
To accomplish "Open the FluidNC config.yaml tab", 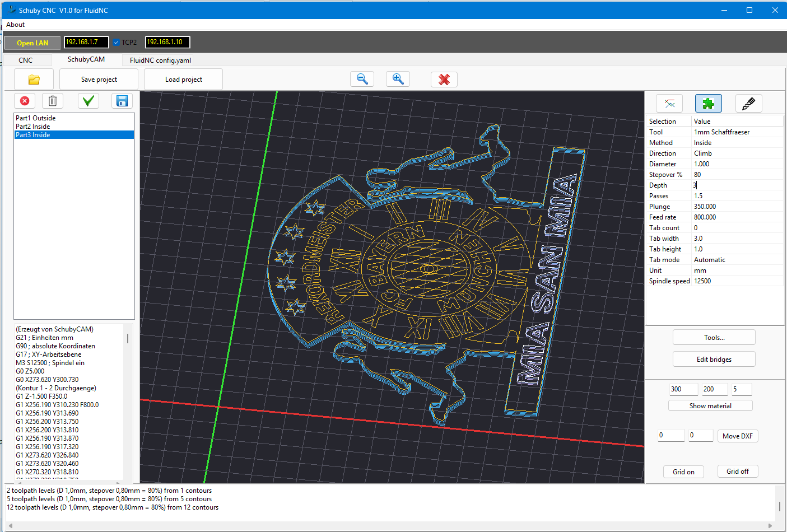I will click(x=160, y=60).
